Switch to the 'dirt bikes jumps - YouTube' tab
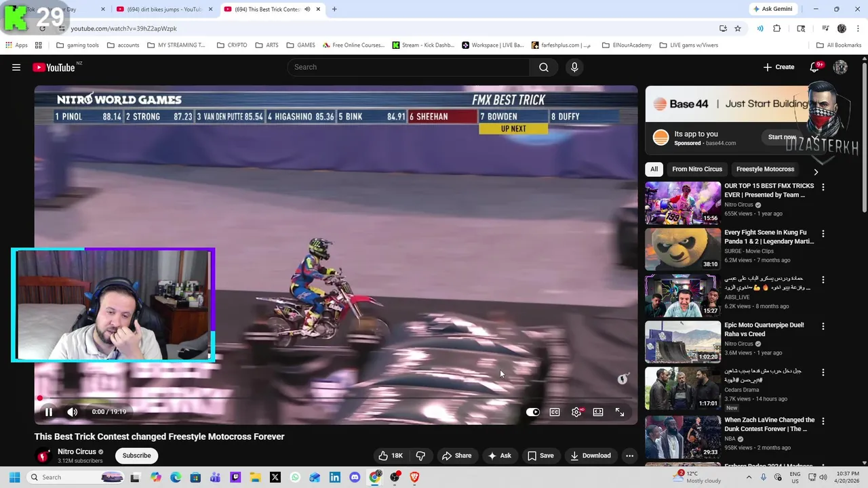Image resolution: width=868 pixels, height=488 pixels. pyautogui.click(x=163, y=9)
